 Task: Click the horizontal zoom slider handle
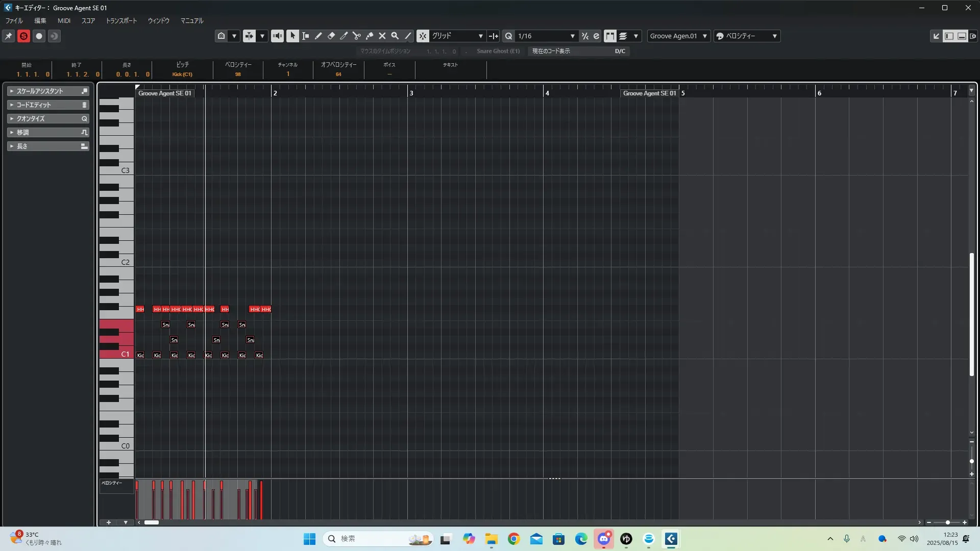947,522
